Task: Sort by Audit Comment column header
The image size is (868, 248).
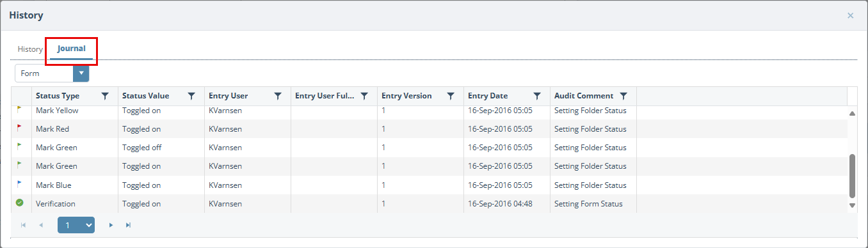Action: click(584, 96)
